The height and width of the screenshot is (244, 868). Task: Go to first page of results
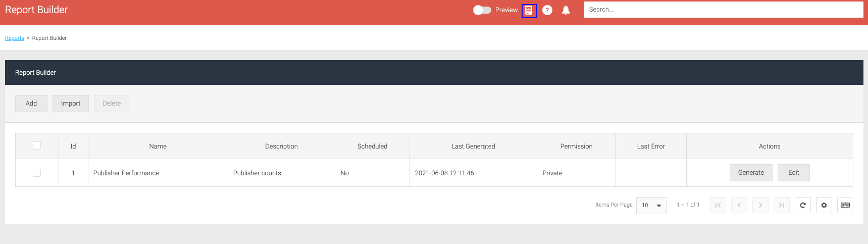pos(718,205)
